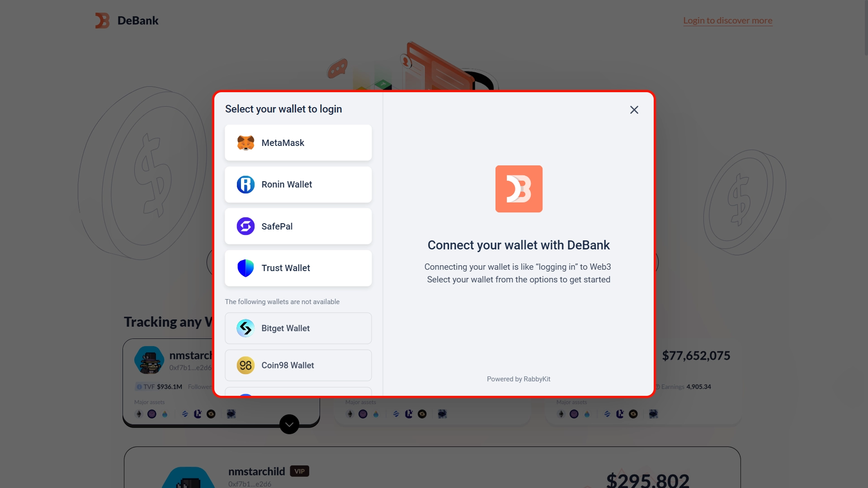Select Ronin Wallet to login

(298, 184)
